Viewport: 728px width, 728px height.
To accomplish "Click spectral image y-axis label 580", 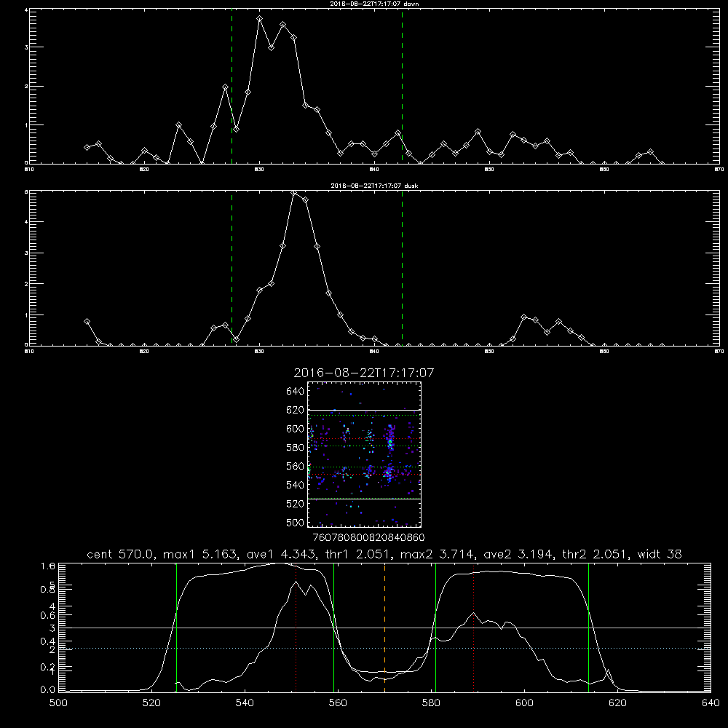I will pyautogui.click(x=296, y=448).
